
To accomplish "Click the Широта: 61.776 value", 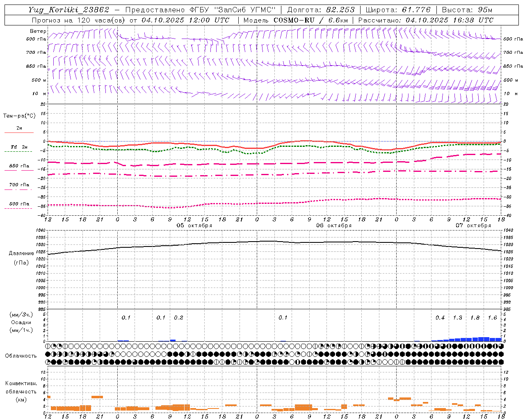I will [x=398, y=10].
